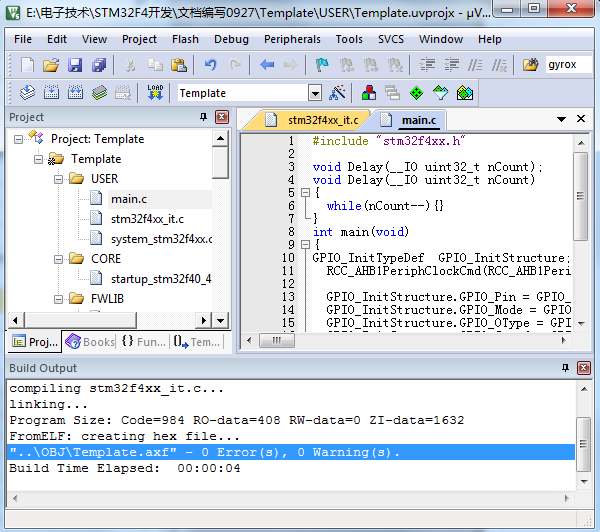This screenshot has height=532, width=600.
Task: Open Pack Installer icon
Action: point(465,93)
